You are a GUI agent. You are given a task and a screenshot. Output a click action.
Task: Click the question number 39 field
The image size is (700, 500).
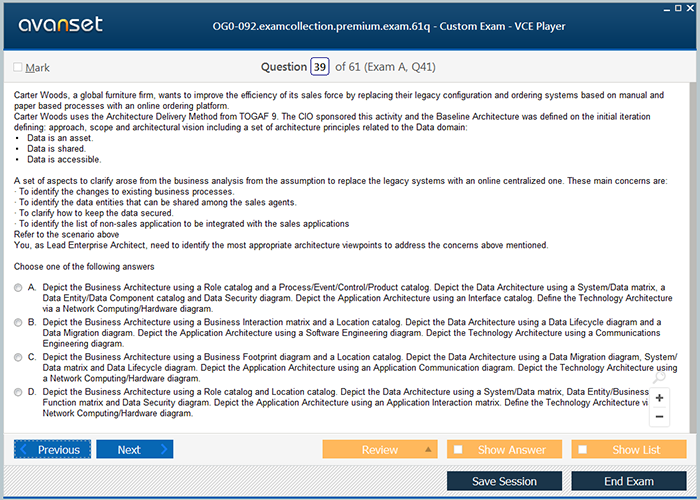(x=320, y=67)
